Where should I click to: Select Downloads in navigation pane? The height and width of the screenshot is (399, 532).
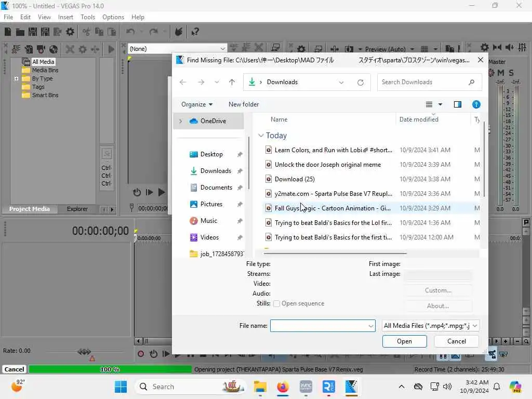[216, 171]
